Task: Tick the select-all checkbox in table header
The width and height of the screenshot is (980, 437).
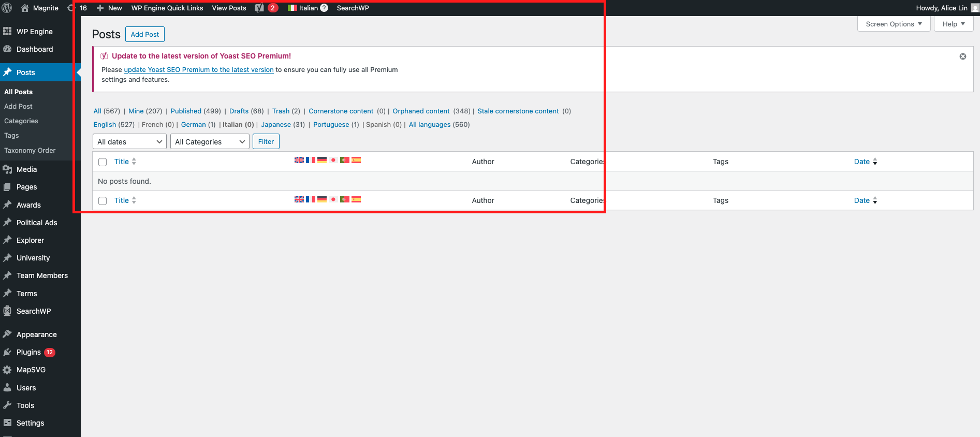Action: click(x=103, y=162)
